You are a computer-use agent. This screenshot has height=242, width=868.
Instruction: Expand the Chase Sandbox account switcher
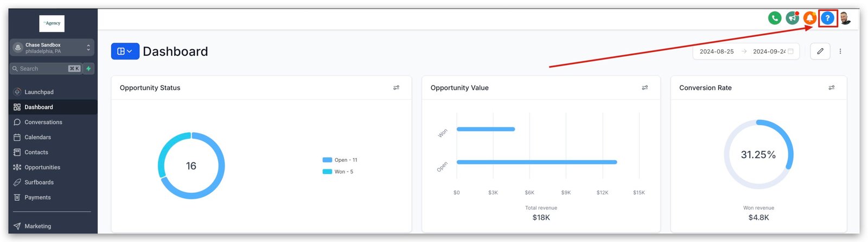52,48
